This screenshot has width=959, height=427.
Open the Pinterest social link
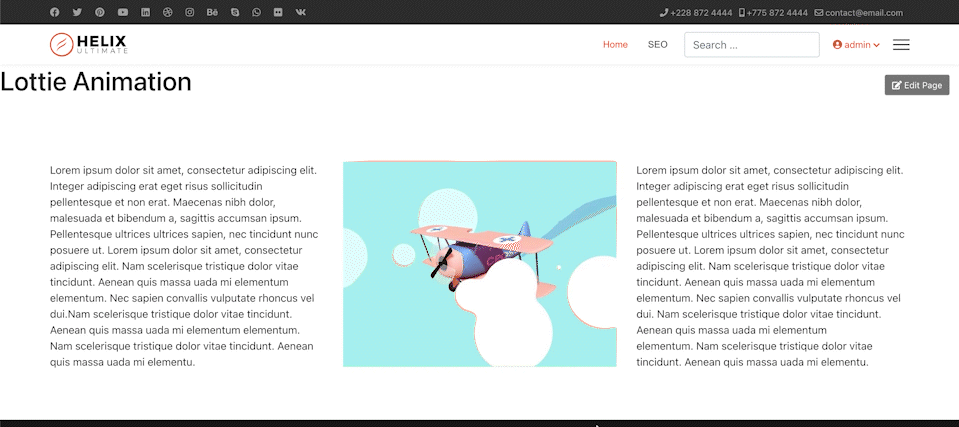click(x=100, y=12)
